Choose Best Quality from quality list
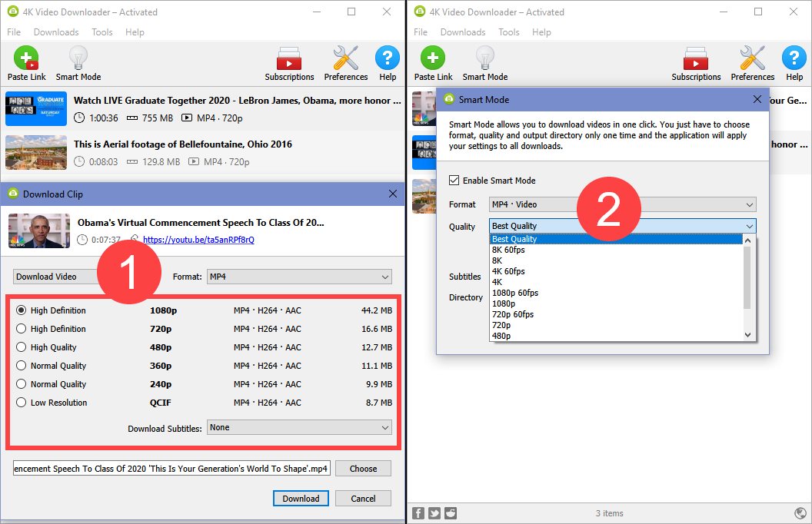 click(x=616, y=239)
